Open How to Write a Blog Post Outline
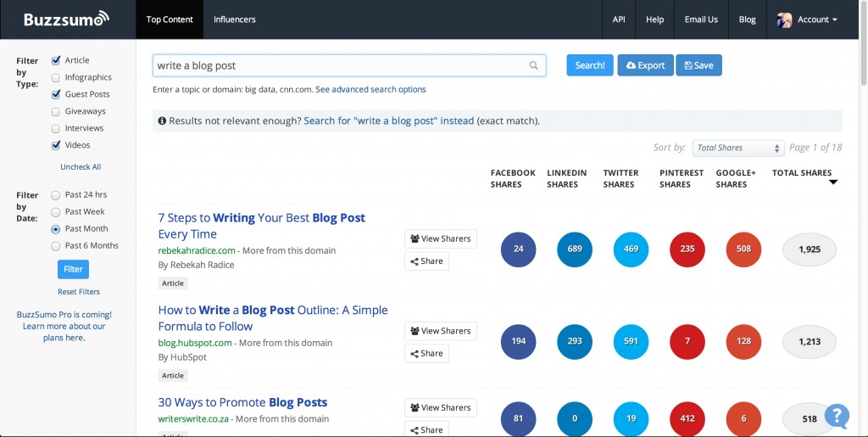This screenshot has height=437, width=868. pyautogui.click(x=273, y=318)
